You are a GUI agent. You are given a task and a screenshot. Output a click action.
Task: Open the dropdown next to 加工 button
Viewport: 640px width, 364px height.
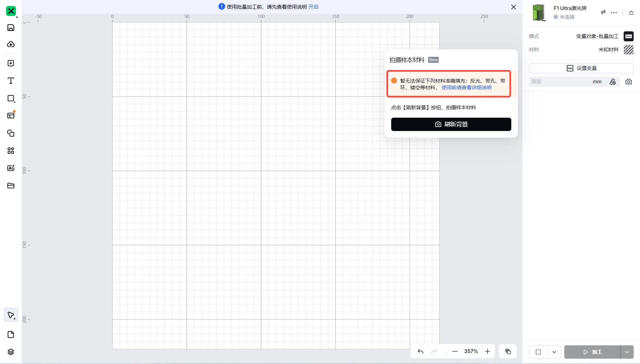[627, 352]
